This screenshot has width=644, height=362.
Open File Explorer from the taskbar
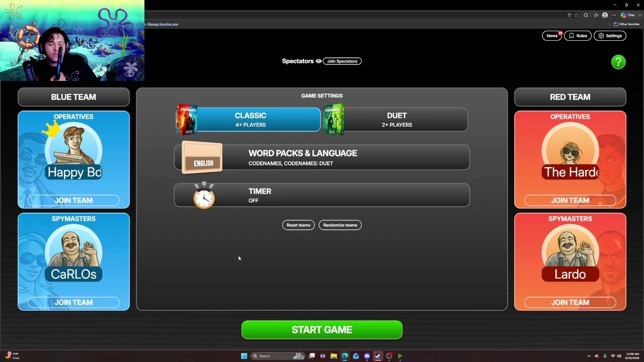coord(334,356)
